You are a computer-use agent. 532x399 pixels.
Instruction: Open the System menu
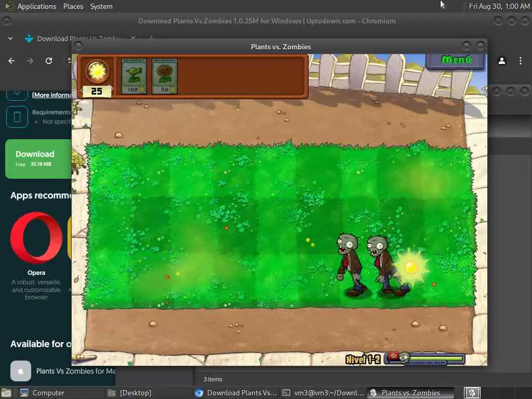click(101, 6)
